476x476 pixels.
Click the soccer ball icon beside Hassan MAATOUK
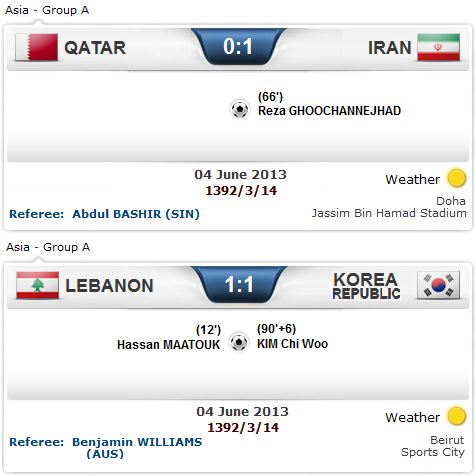(x=239, y=342)
